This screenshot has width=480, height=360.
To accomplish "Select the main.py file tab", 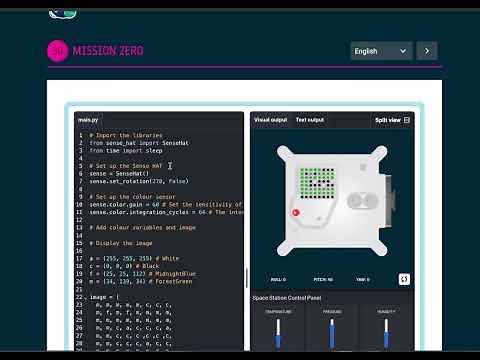I will pyautogui.click(x=88, y=120).
